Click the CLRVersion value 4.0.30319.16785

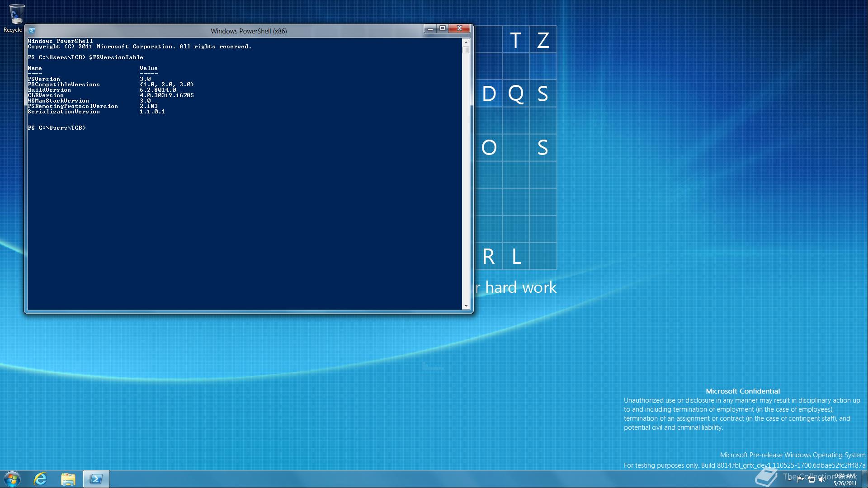tap(167, 95)
